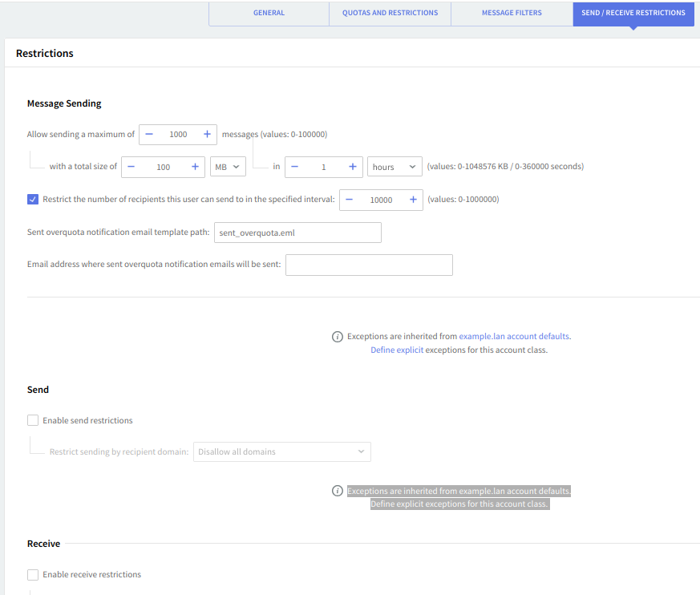Switch to the General tab
Viewport: 700px width, 595px height.
tap(269, 14)
